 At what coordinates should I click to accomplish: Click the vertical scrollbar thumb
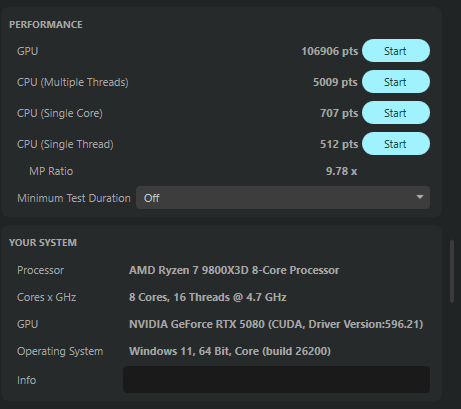coord(452,271)
